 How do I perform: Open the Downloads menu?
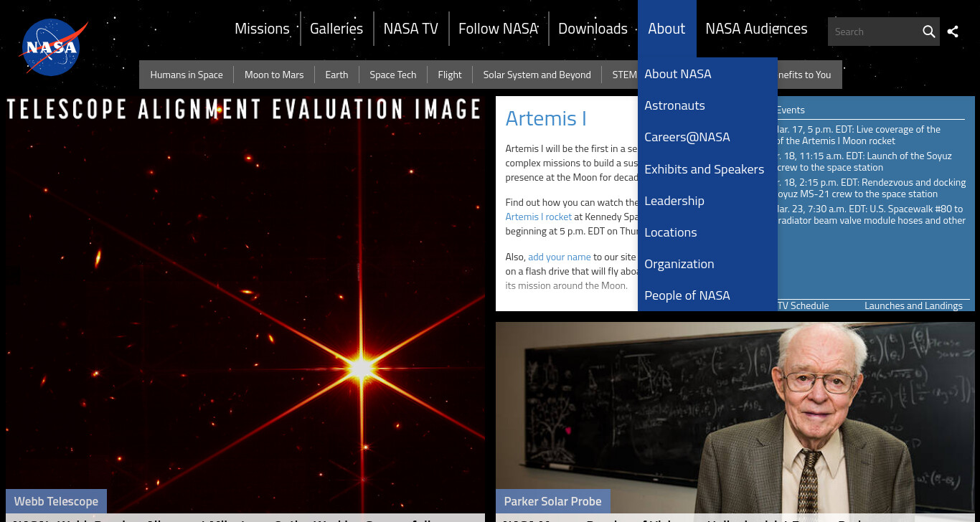click(x=593, y=29)
